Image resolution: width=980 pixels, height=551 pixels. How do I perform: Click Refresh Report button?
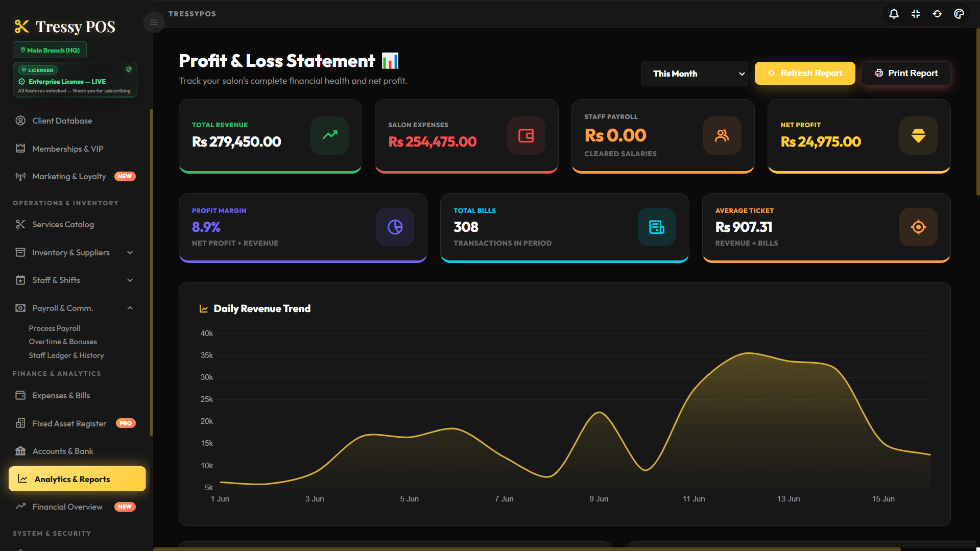point(805,73)
